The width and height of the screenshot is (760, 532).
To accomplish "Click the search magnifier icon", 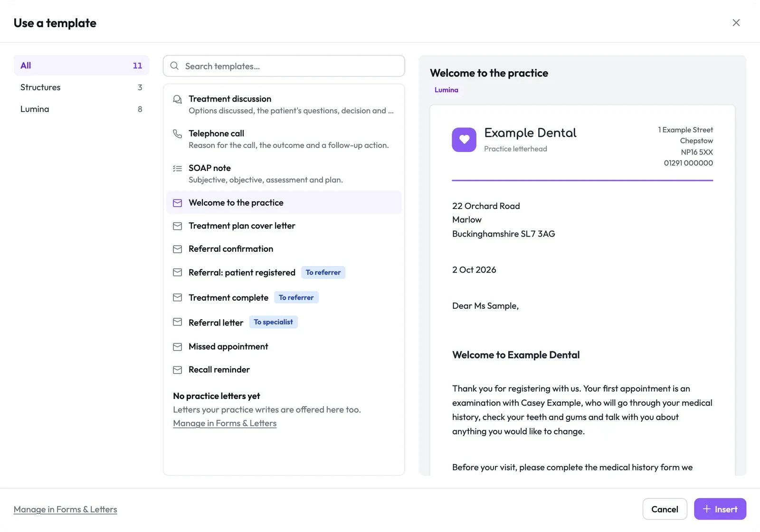I will [x=174, y=66].
